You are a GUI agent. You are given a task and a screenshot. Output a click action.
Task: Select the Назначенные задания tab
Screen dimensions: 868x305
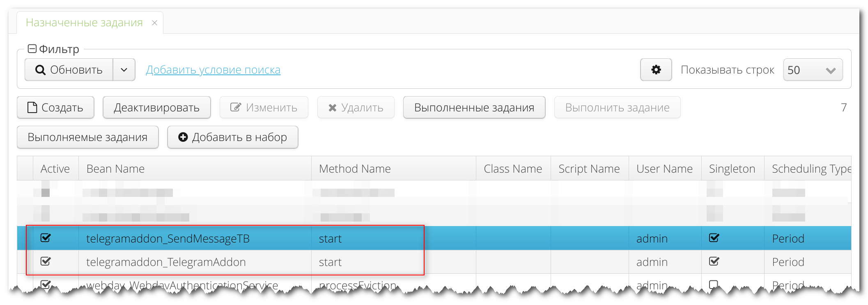84,23
